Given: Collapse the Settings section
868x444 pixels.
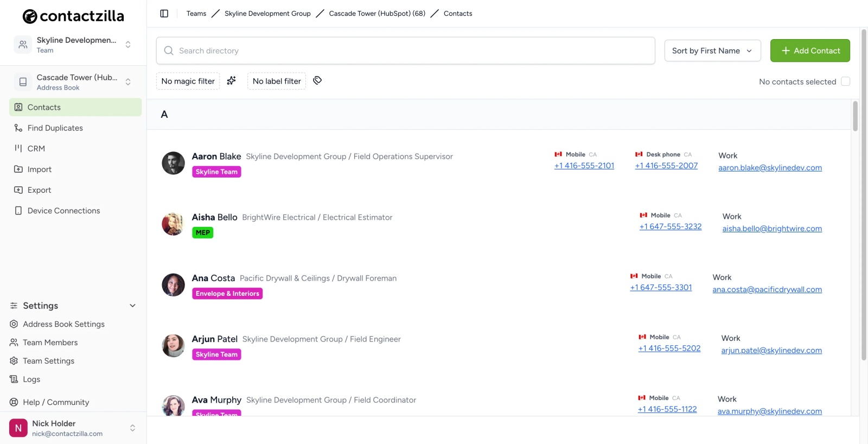Looking at the screenshot, I should click(73, 306).
